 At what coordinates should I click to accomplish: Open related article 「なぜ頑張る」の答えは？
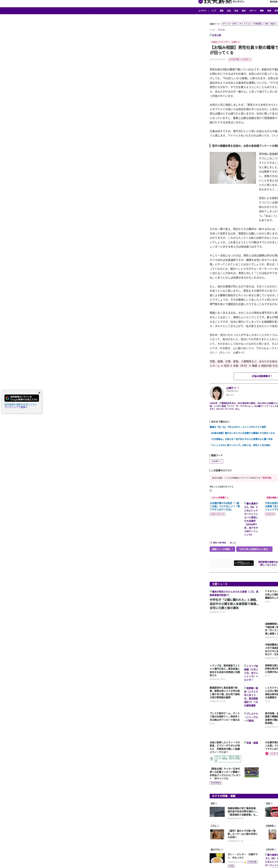(241, 439)
